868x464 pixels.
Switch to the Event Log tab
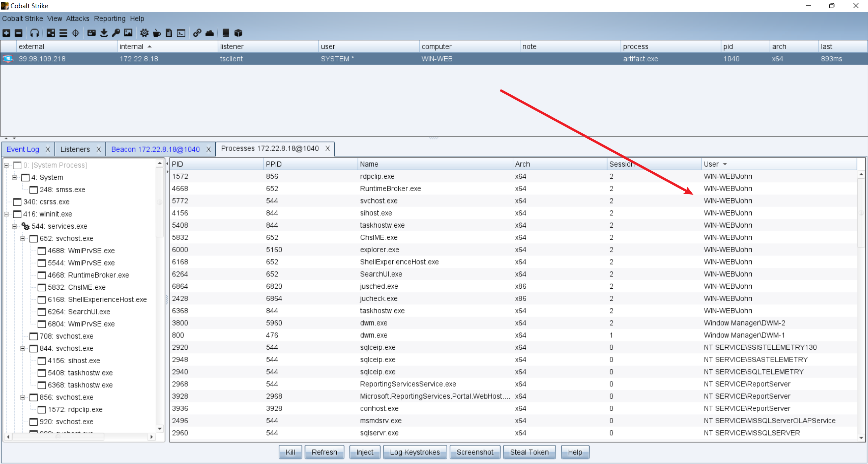(23, 149)
